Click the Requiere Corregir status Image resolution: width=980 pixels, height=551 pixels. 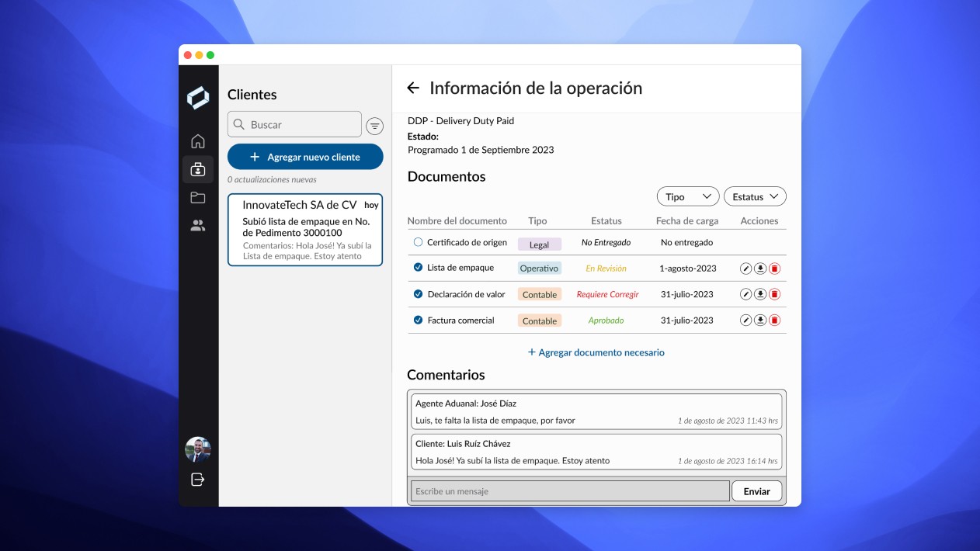[x=607, y=294]
